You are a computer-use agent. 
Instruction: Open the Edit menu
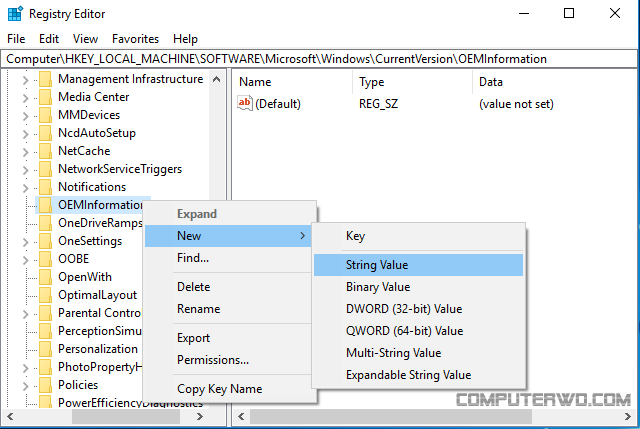coord(49,39)
